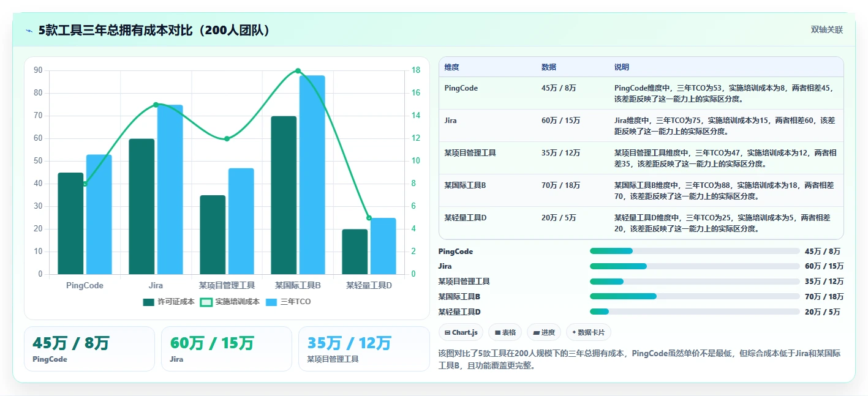This screenshot has width=868, height=396.
Task: Click PingCode dark green 许可证成本 bar
Action: (70, 223)
